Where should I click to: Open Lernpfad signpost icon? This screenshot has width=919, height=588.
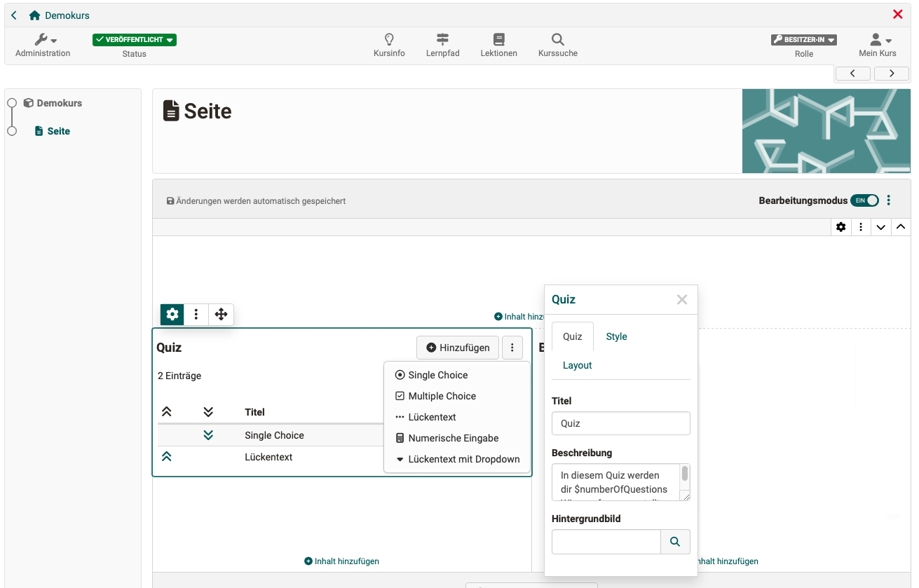(442, 46)
